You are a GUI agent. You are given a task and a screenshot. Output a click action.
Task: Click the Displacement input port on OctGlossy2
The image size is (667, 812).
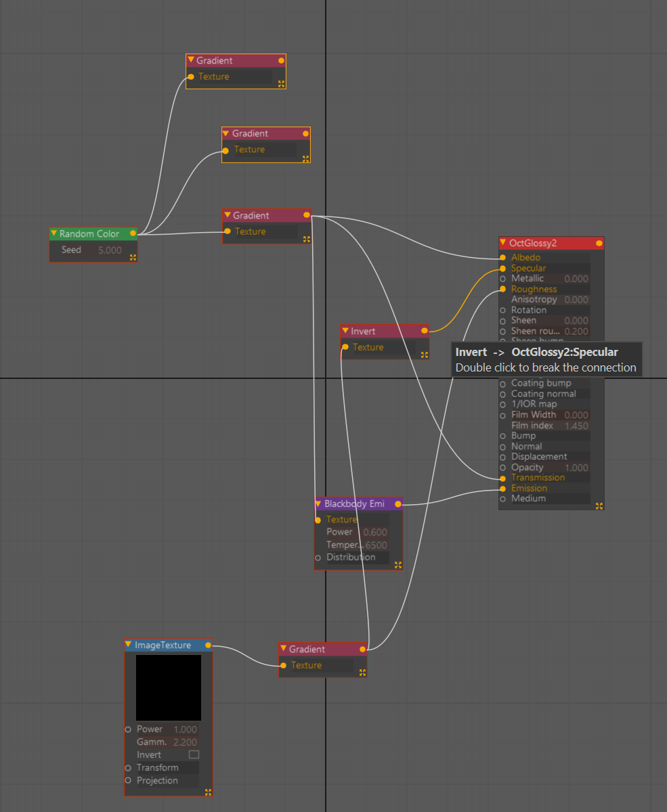pyautogui.click(x=502, y=457)
